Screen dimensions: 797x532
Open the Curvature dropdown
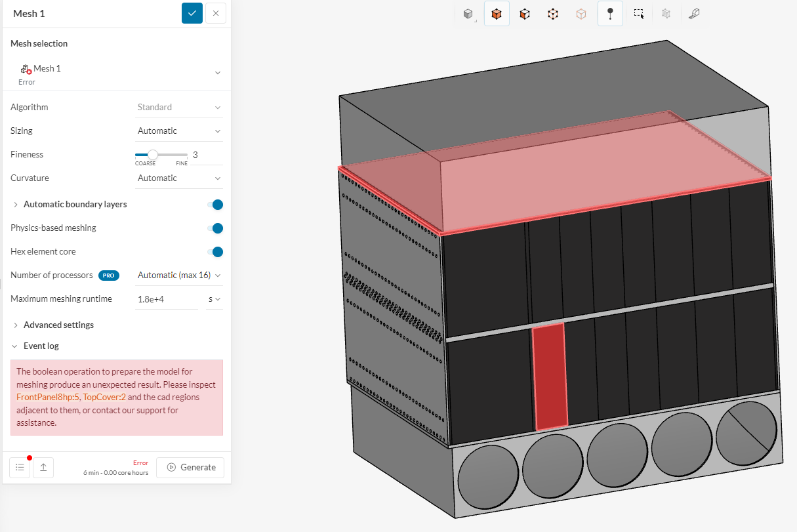click(x=179, y=178)
